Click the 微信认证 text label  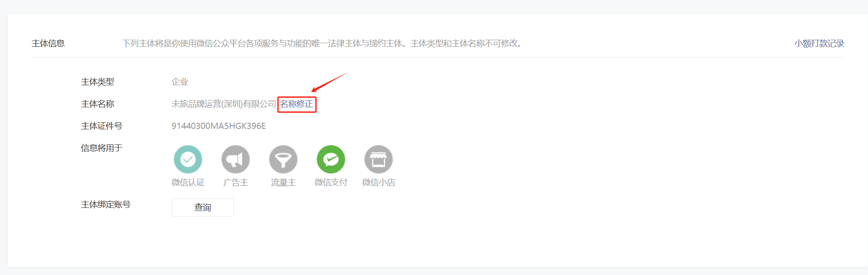click(188, 182)
